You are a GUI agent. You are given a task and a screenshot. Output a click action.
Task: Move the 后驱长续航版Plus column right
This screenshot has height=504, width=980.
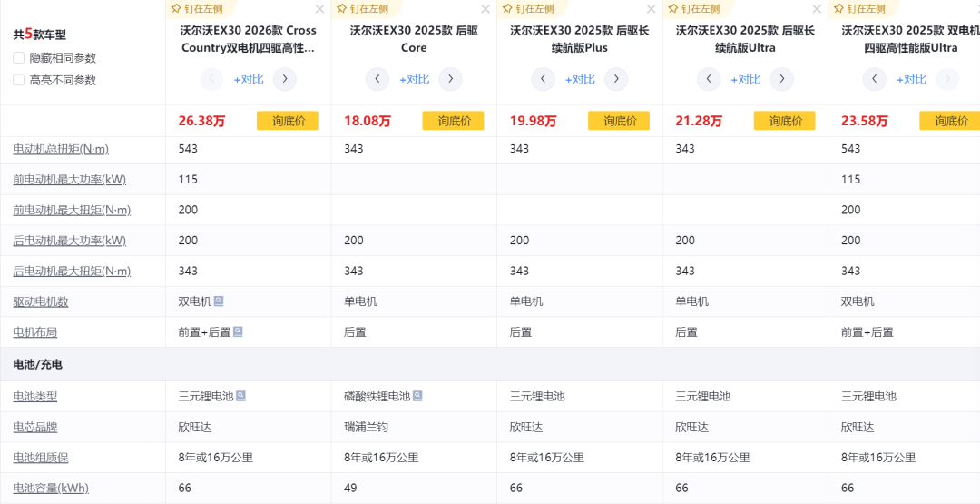tap(616, 79)
